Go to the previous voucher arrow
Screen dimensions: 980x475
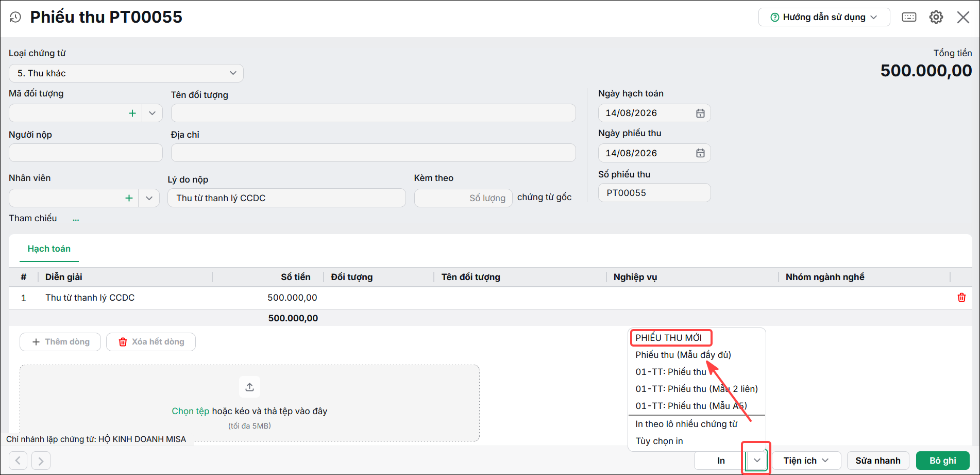tap(18, 461)
